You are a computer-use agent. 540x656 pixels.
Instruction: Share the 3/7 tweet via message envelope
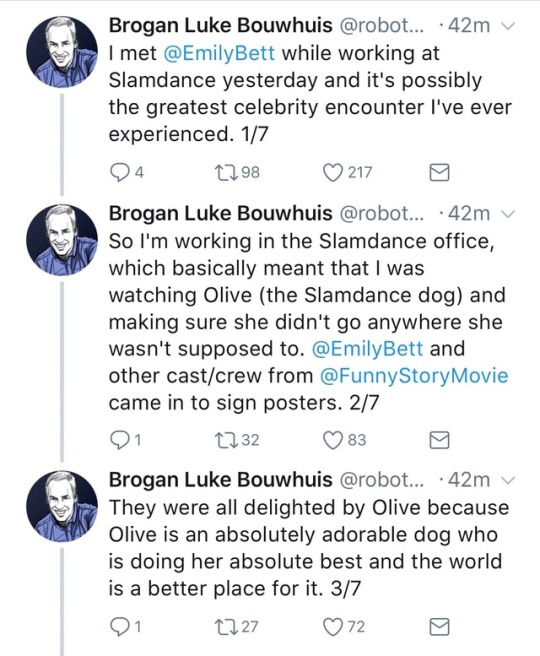coord(440,627)
